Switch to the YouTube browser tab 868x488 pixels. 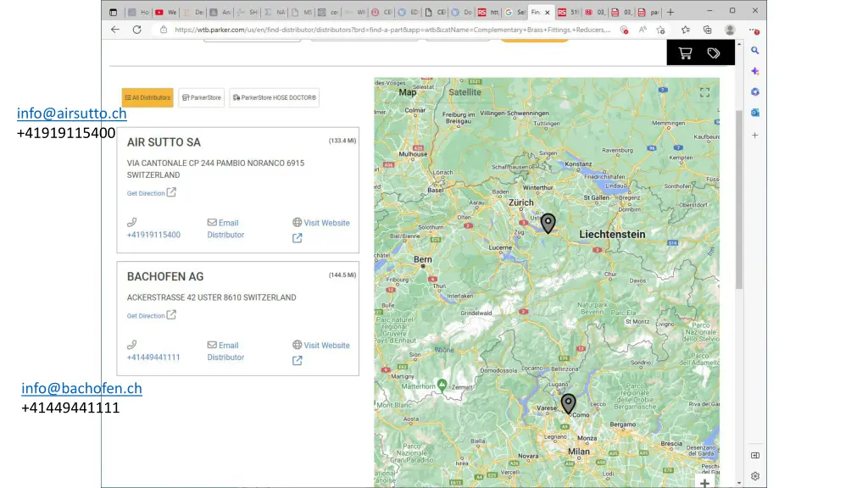pos(165,12)
